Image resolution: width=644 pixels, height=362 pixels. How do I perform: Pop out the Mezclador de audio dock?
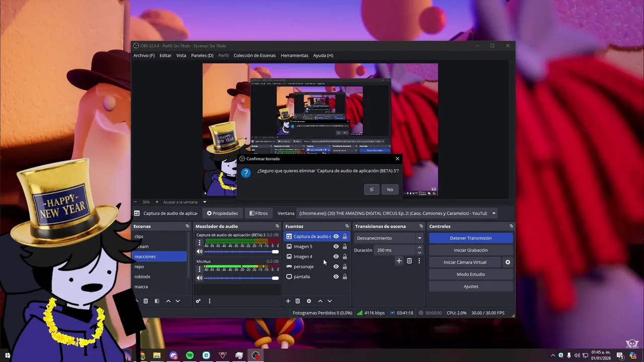point(277,226)
